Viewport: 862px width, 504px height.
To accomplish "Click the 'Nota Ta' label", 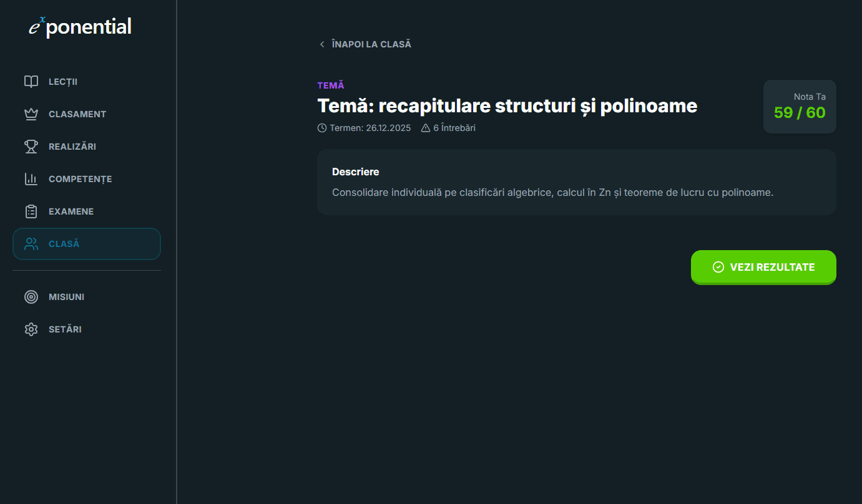I will point(810,97).
